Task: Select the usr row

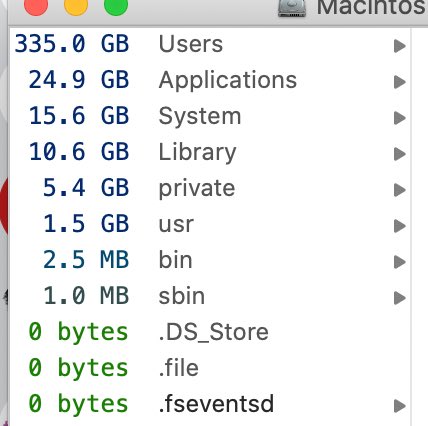Action: pos(210,224)
